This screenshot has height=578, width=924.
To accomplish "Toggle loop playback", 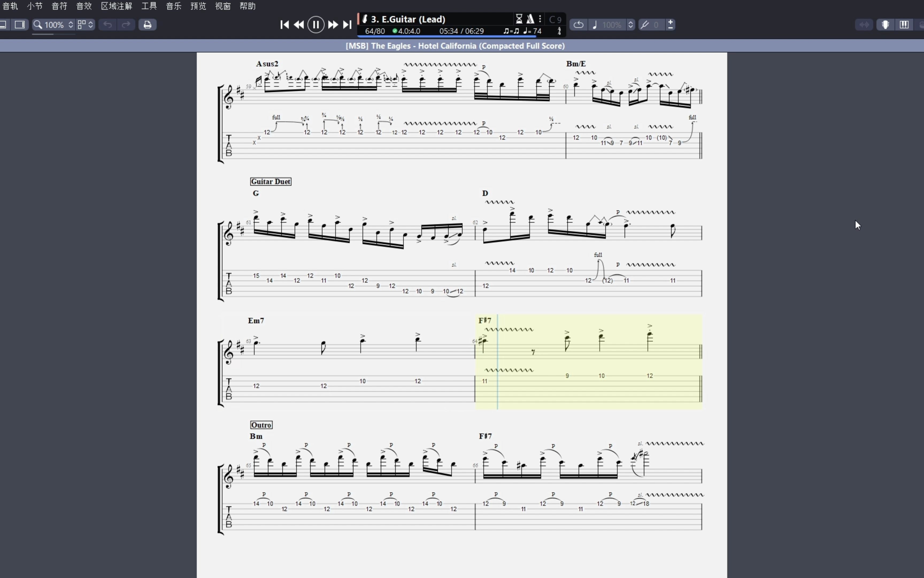I will click(x=579, y=25).
